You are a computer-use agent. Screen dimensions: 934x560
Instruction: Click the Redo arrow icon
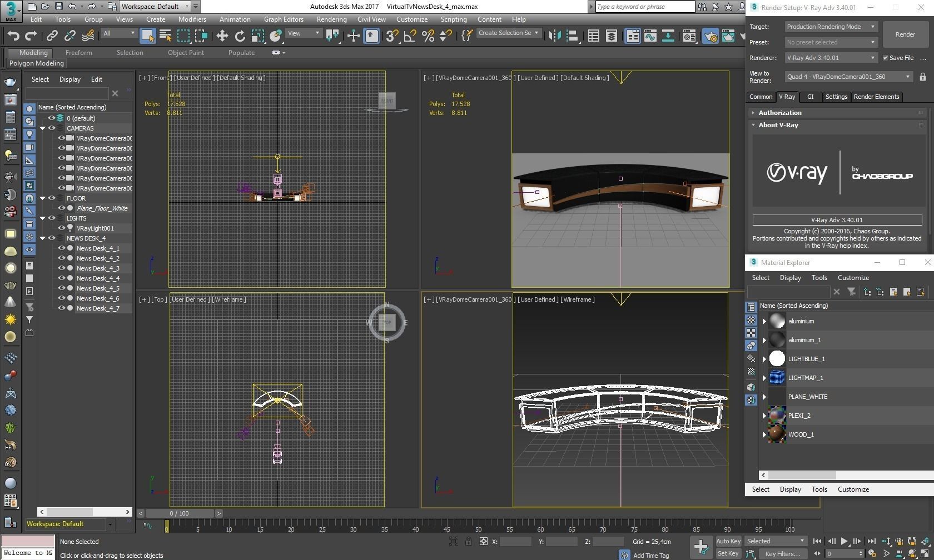coord(31,36)
